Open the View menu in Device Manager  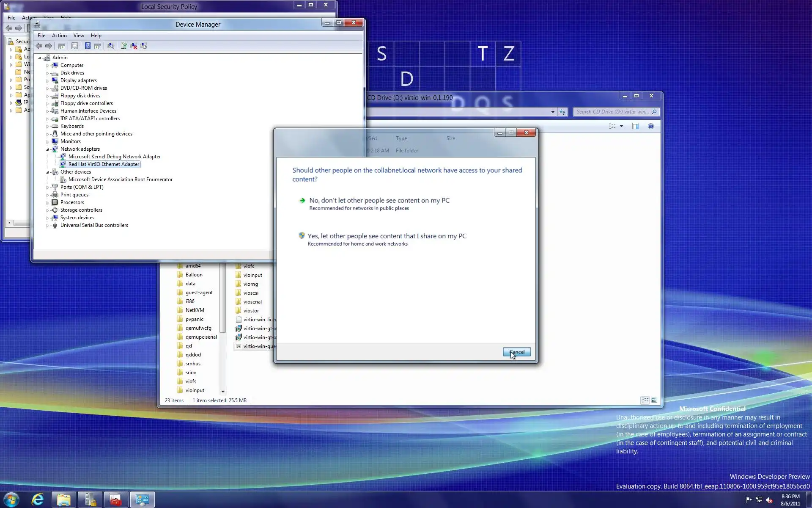79,36
